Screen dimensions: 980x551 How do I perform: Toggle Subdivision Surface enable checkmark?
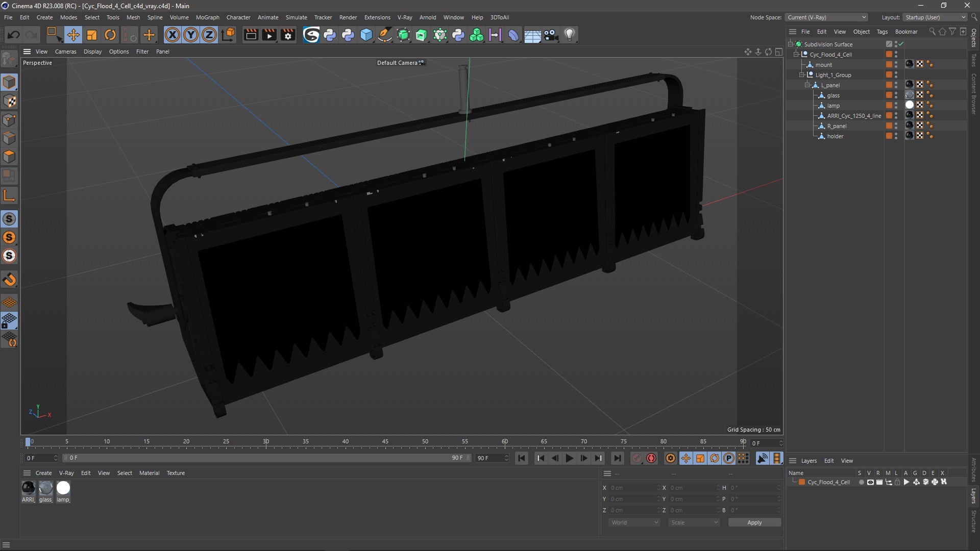tap(901, 44)
